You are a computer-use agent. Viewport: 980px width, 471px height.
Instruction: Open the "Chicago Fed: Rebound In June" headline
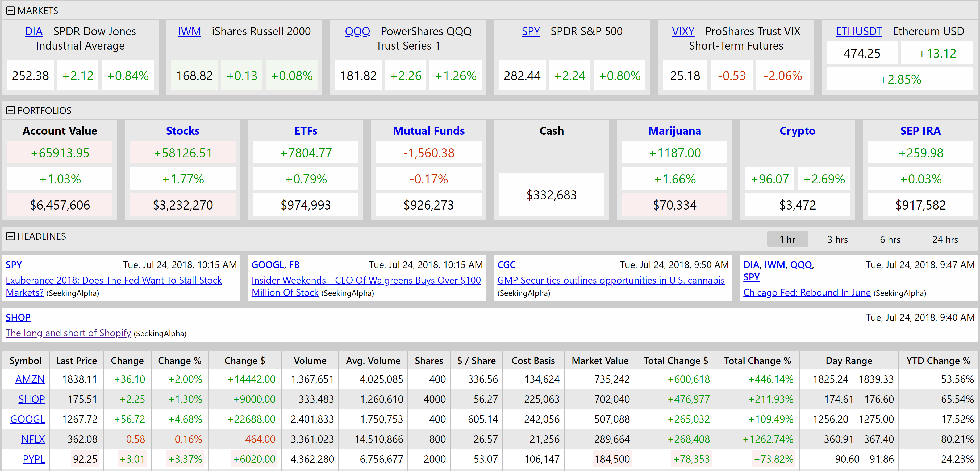coord(807,292)
